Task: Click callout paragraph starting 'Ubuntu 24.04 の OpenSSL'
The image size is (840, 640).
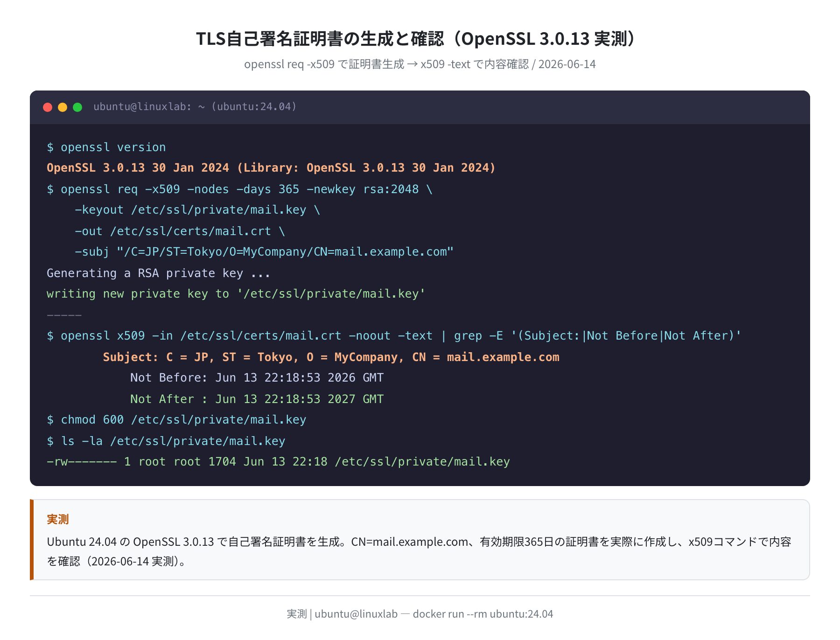Action: click(x=419, y=551)
